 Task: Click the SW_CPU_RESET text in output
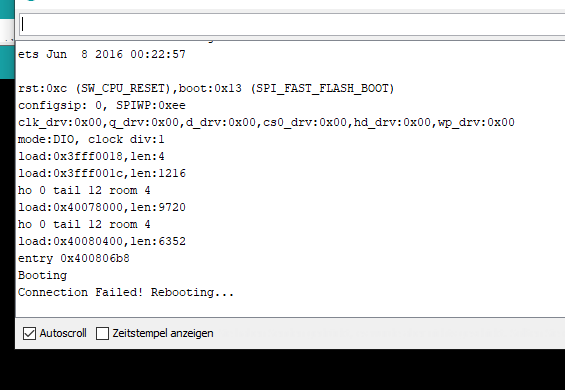(123, 88)
